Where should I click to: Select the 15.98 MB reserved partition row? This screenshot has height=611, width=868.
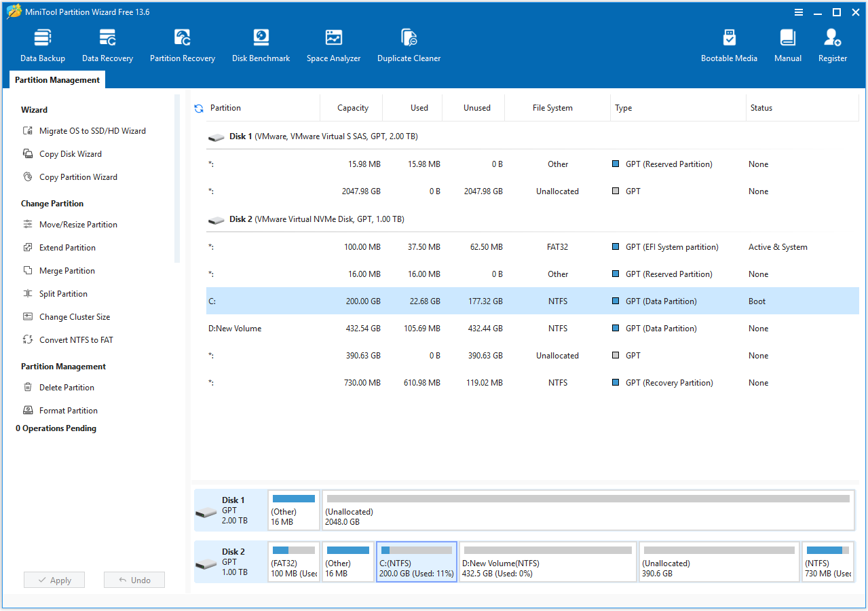coord(533,164)
